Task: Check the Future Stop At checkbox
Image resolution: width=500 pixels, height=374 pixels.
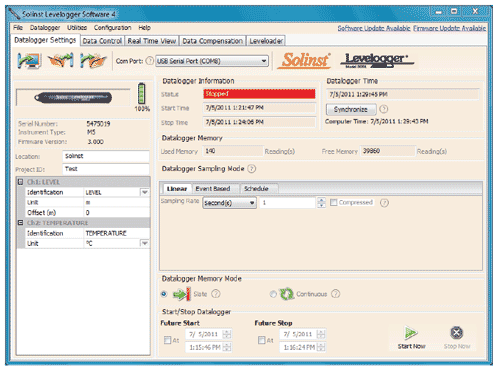Action: click(262, 340)
